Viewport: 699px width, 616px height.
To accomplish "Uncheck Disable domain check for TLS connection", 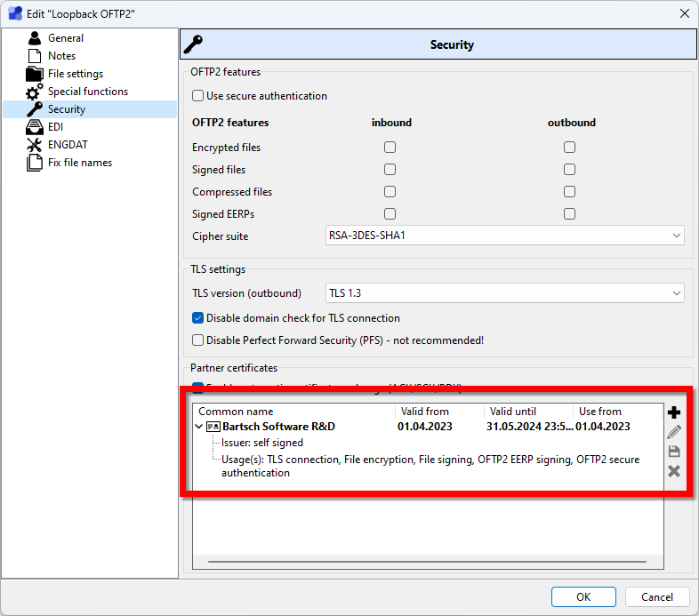I will tap(198, 318).
